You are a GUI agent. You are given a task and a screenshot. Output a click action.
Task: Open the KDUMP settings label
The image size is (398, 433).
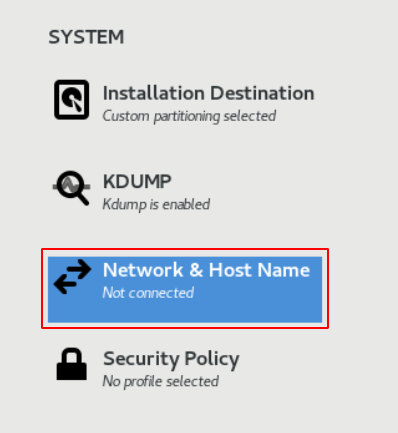pos(137,182)
